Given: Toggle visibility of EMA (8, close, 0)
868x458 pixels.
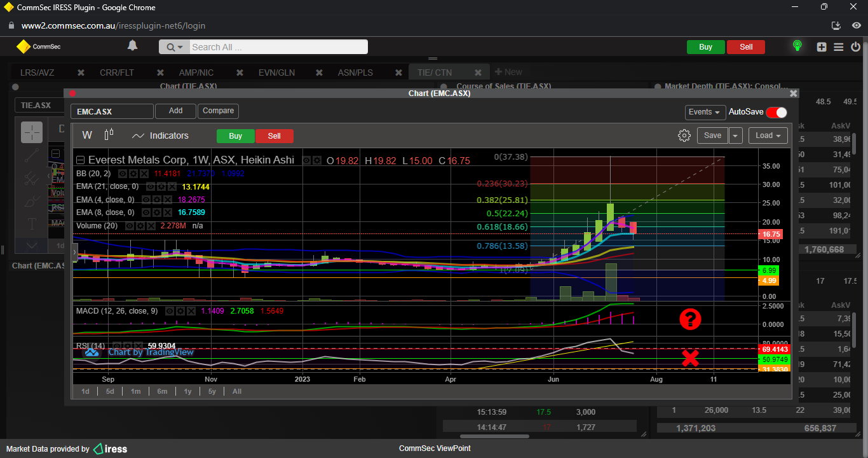Looking at the screenshot, I should click(146, 212).
